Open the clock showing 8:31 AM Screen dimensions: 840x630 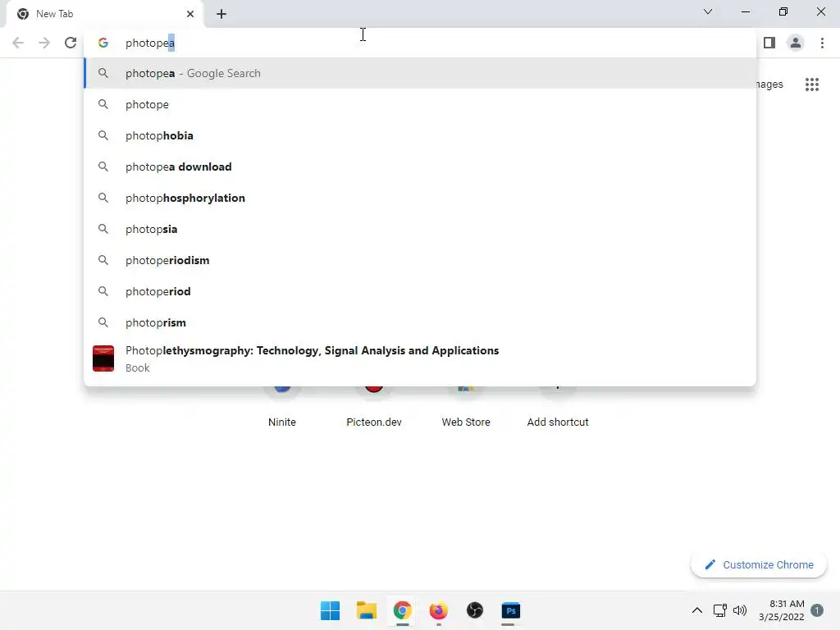point(782,610)
